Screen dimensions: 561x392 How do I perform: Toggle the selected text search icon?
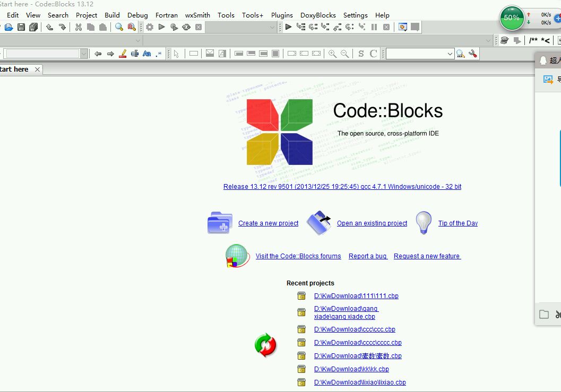click(x=134, y=54)
